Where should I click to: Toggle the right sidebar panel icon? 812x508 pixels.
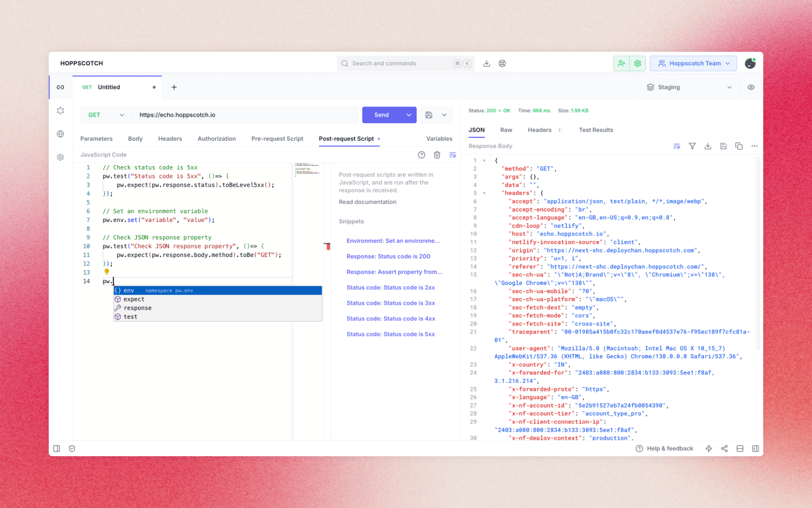(756, 449)
